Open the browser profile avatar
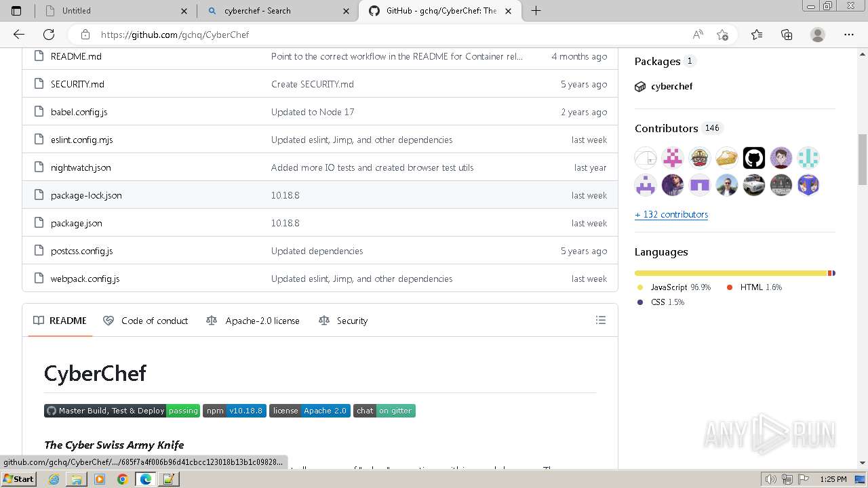Image resolution: width=868 pixels, height=488 pixels. (x=818, y=35)
